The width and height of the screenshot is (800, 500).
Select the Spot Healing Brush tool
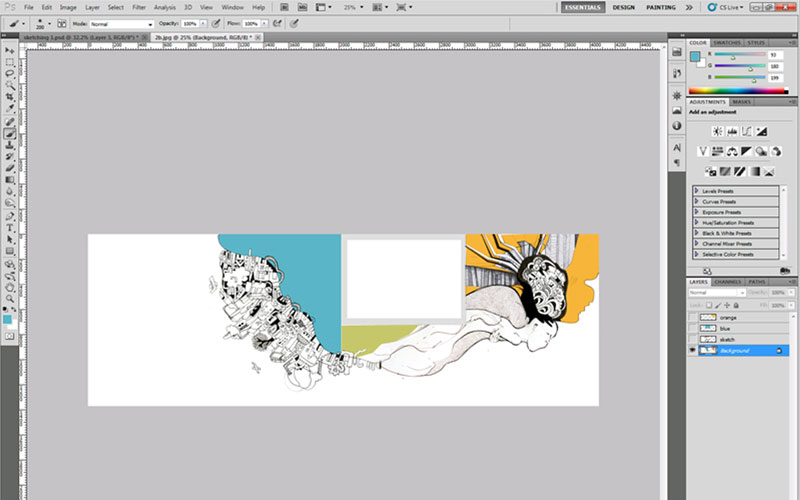10,122
